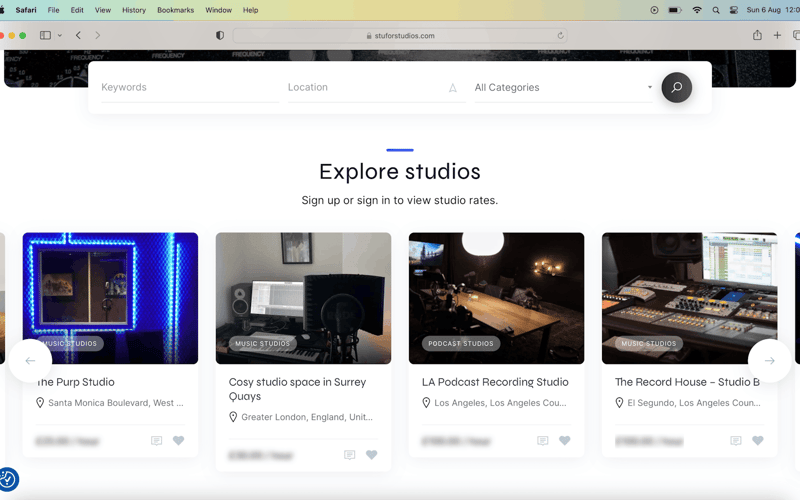Open Control Center in the menu bar
The width and height of the screenshot is (800, 500).
point(734,10)
